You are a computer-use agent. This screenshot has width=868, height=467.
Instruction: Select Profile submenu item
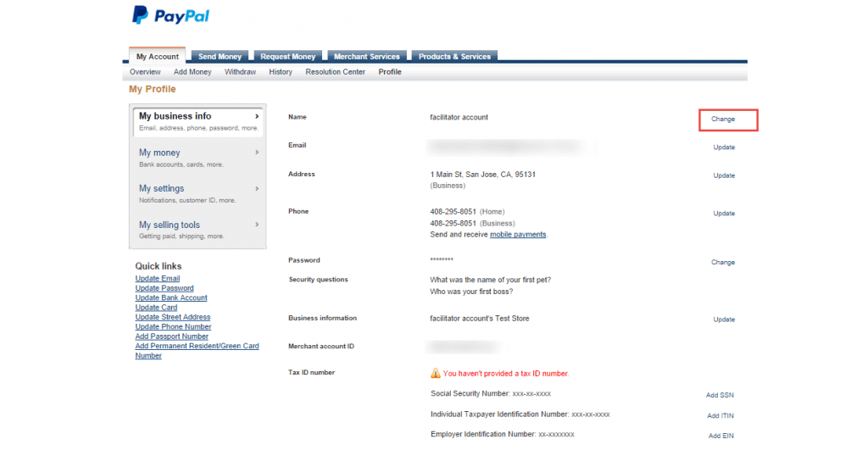click(x=390, y=72)
